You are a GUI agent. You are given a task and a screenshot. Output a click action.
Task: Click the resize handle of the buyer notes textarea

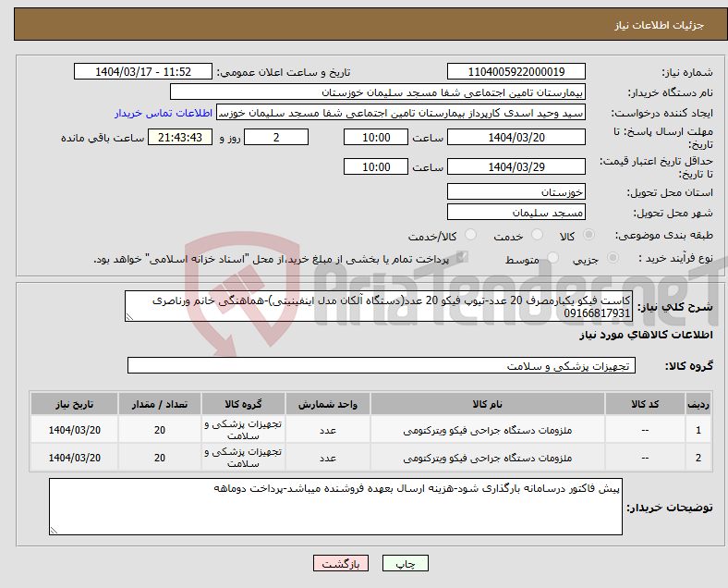(54, 531)
